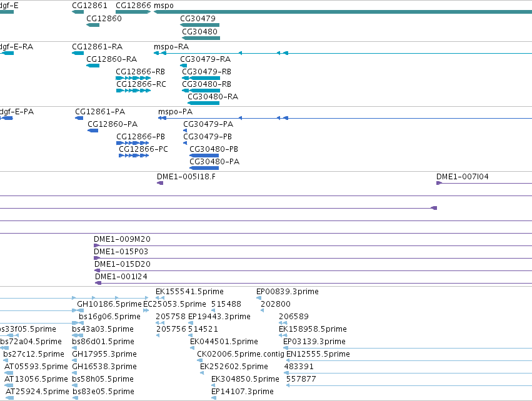Select the CG30479-RA transcript label
532x401 pixels.
click(205, 59)
